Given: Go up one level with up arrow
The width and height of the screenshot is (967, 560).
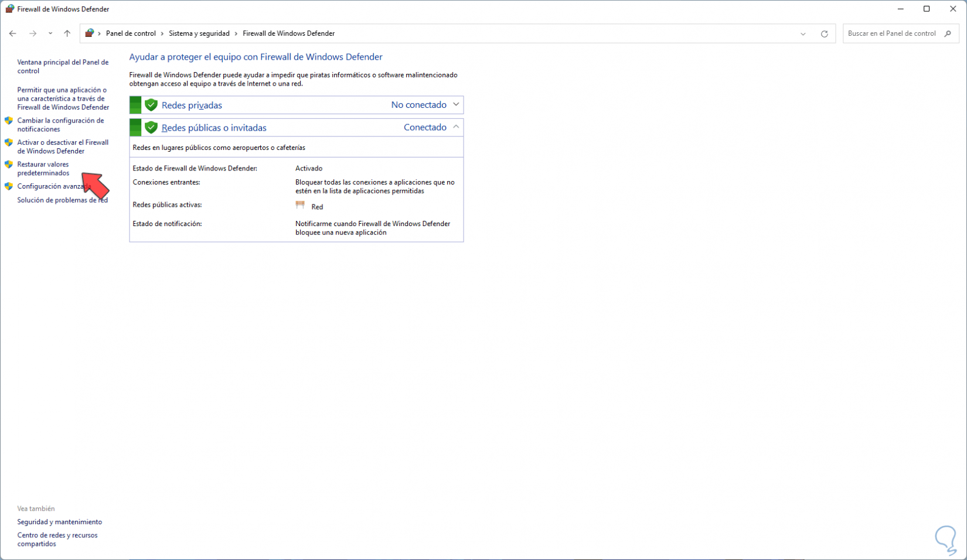Looking at the screenshot, I should tap(67, 33).
